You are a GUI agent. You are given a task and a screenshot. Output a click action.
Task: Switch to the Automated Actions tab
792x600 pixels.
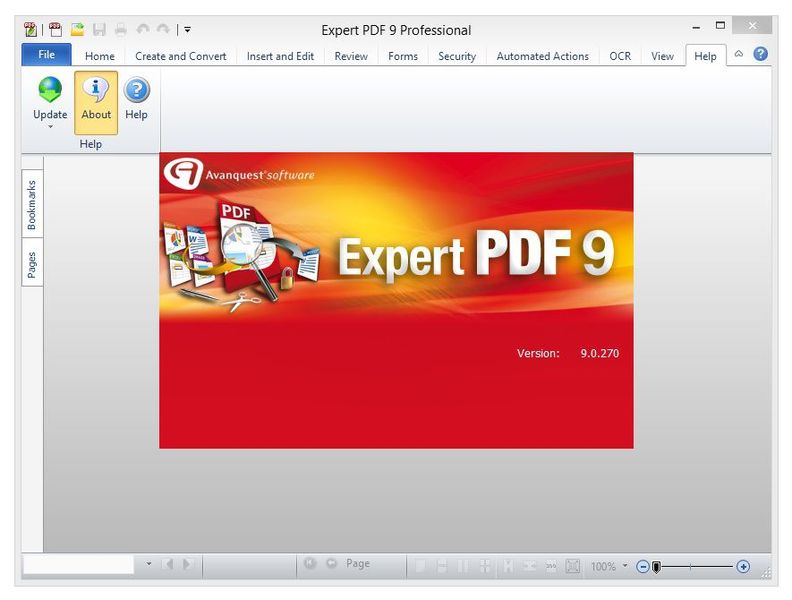[x=542, y=56]
